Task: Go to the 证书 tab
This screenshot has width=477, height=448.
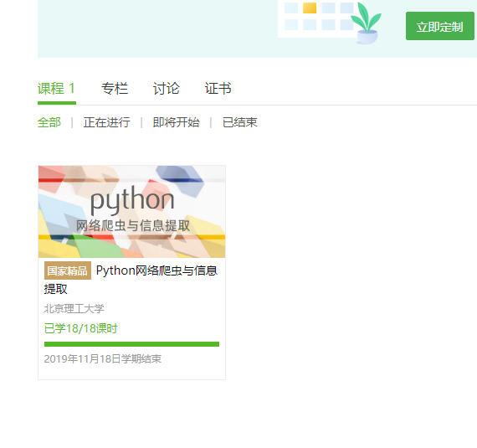Action: click(218, 89)
